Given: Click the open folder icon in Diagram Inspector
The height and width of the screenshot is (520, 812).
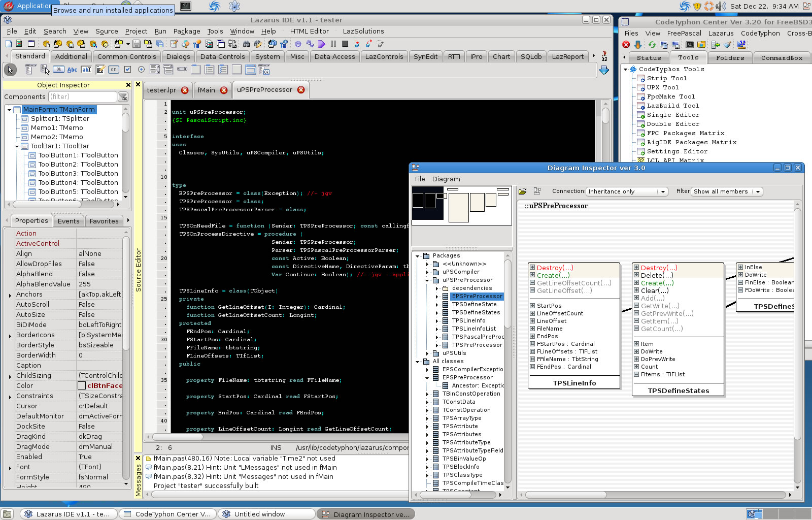Looking at the screenshot, I should tap(522, 191).
